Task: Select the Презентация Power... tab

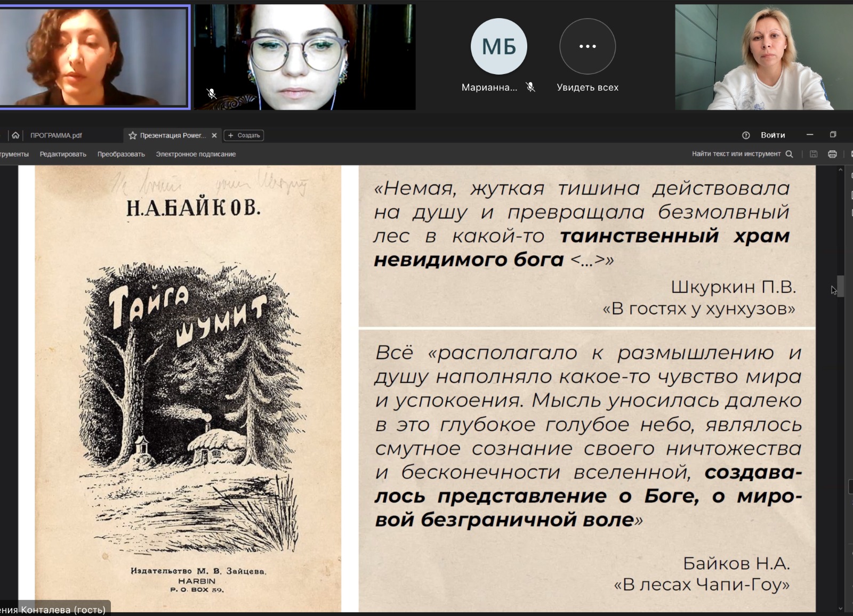Action: click(x=173, y=135)
